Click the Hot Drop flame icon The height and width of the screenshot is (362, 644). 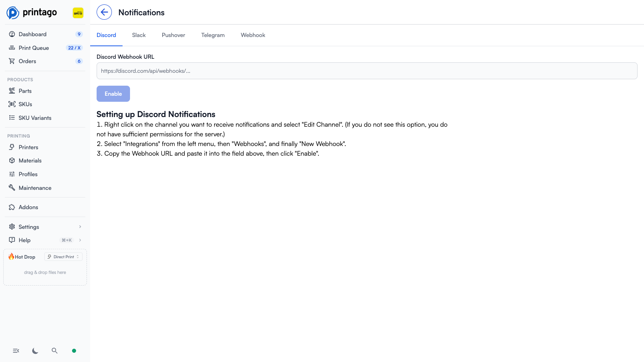(x=11, y=256)
